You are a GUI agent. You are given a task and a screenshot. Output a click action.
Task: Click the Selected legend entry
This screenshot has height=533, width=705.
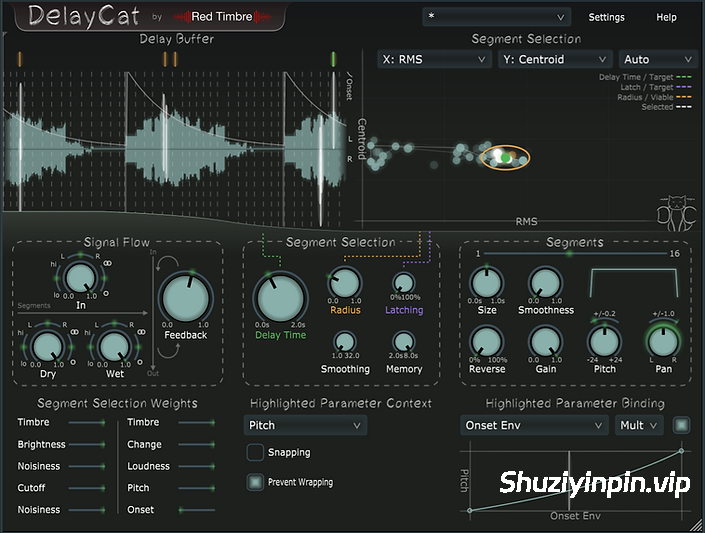[666, 107]
